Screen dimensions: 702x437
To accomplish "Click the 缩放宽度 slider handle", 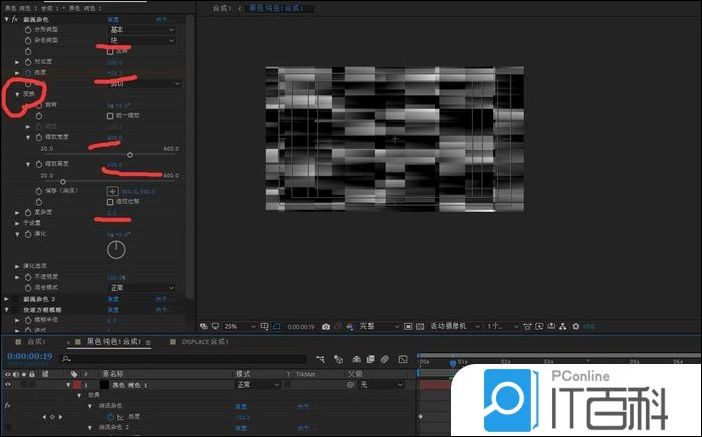I will (130, 154).
